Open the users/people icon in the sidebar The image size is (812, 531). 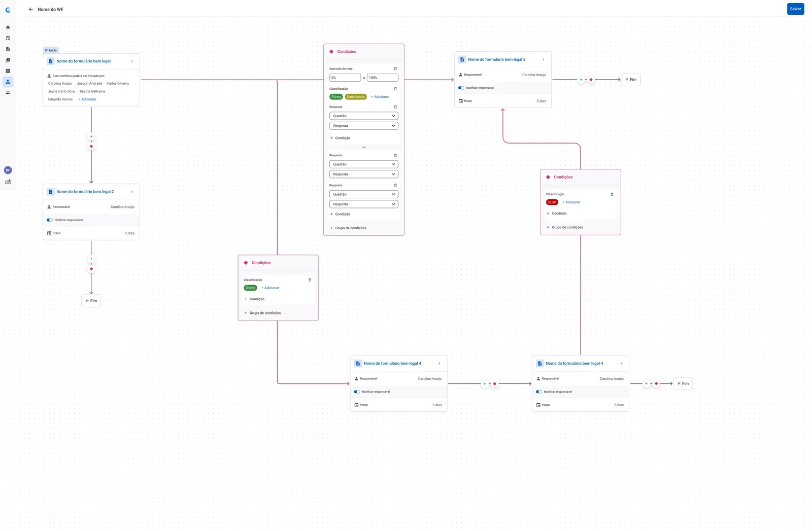point(8,92)
